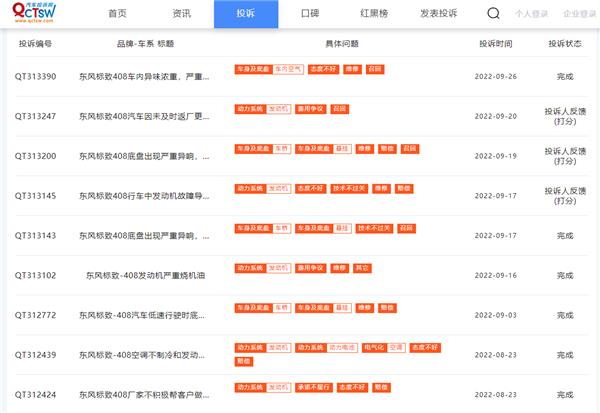Open the 红黑榜 tab

click(x=374, y=13)
